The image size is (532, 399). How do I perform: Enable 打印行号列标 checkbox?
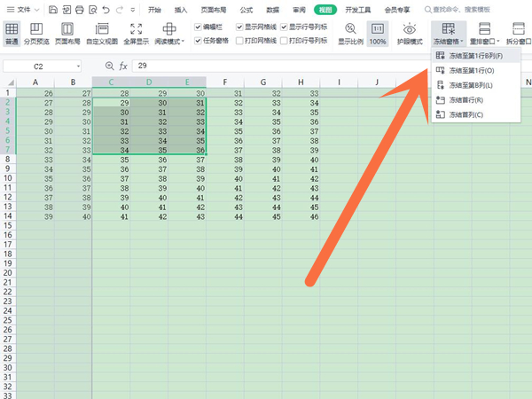(285, 41)
